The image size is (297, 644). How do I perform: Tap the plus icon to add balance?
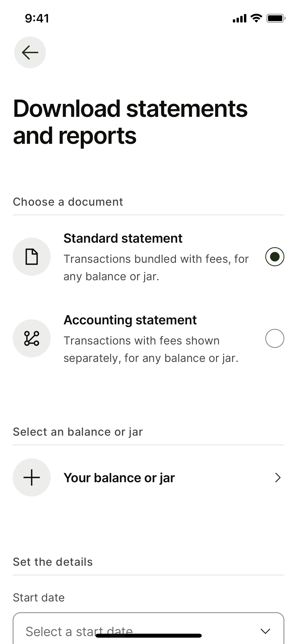32,477
